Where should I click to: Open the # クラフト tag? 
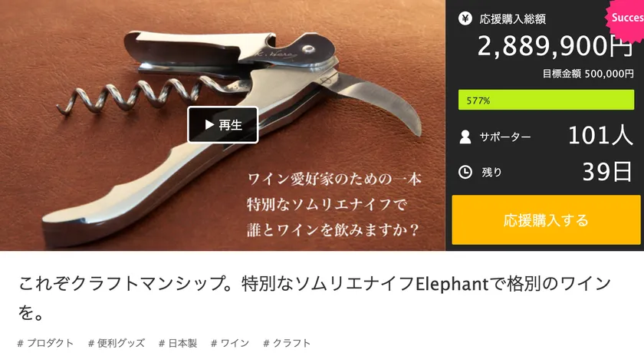(x=287, y=343)
